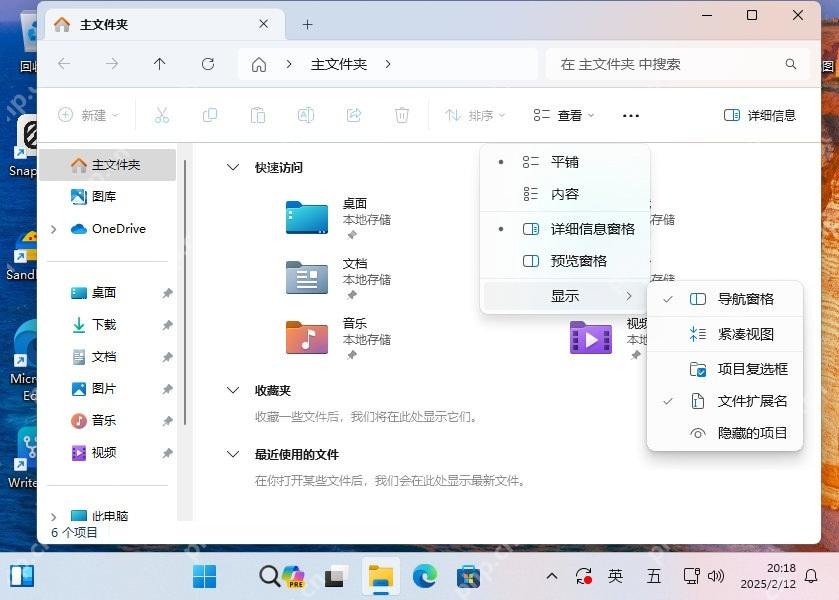Enable 项目复选框 item checkboxes

click(x=724, y=369)
